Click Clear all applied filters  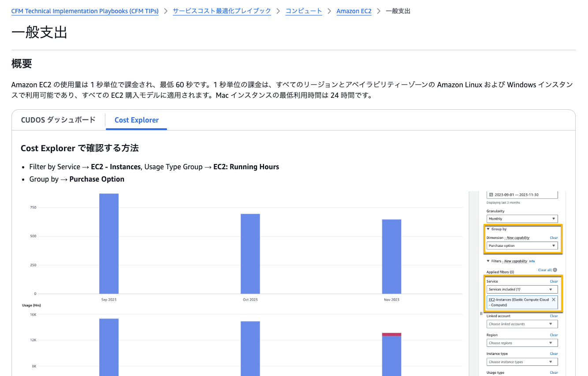coord(545,270)
